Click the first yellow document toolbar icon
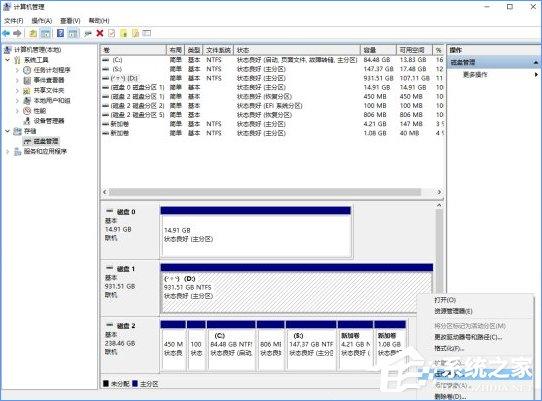Viewport: 542px width, 401px height. pyautogui.click(x=123, y=33)
